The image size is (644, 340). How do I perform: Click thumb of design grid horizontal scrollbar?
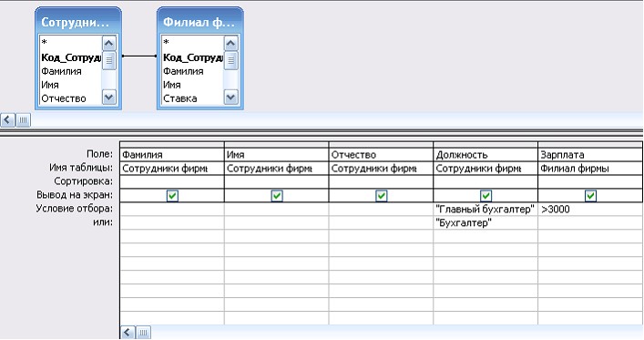tap(143, 333)
